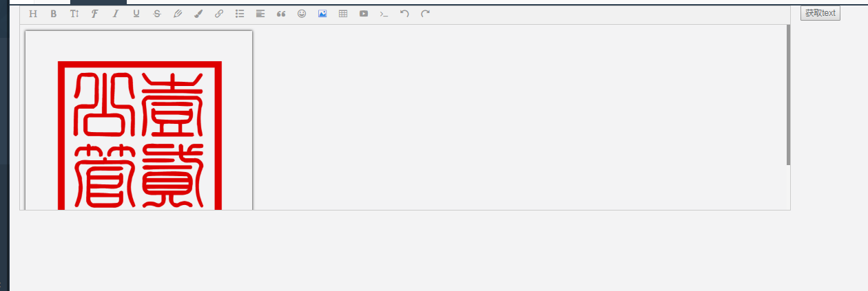Image resolution: width=868 pixels, height=291 pixels.
Task: Insert a table
Action: tap(343, 14)
